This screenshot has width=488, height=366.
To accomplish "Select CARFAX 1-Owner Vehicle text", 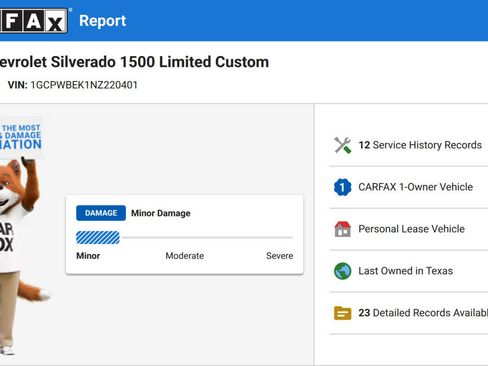I will tap(416, 187).
